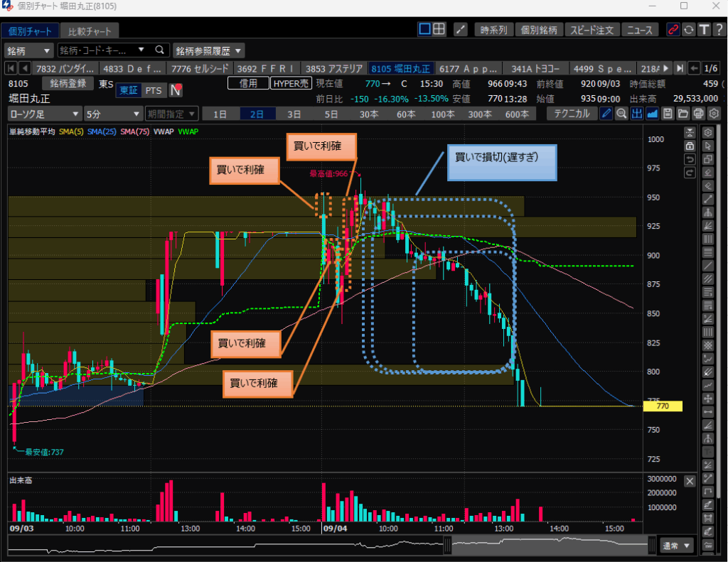The image size is (728, 562).
Task: Click the lock icon beside price axis
Action: coord(689,145)
